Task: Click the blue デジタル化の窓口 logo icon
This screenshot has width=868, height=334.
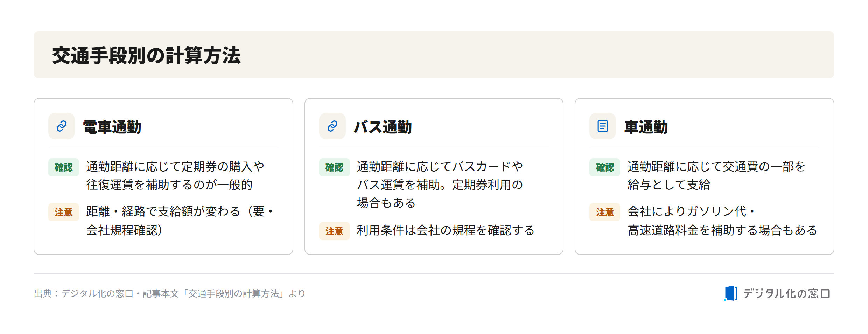Action: (731, 293)
